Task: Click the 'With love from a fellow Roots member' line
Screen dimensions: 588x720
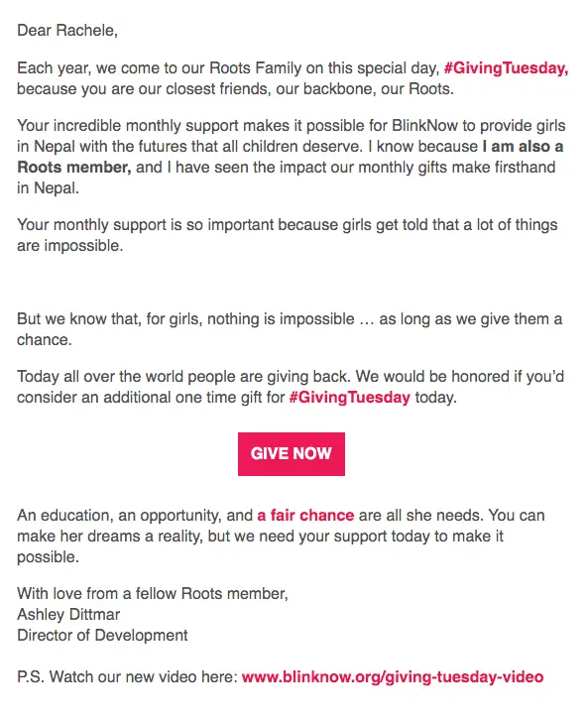Action: pos(153,594)
